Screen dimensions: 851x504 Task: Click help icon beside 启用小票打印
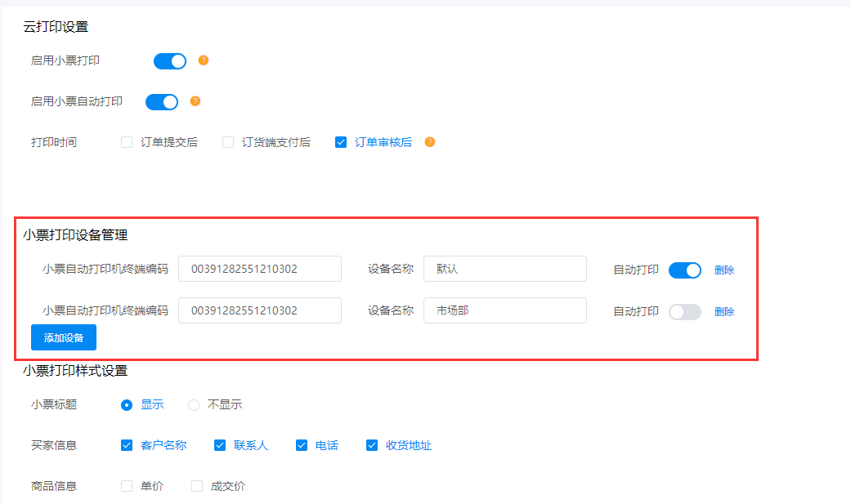204,60
